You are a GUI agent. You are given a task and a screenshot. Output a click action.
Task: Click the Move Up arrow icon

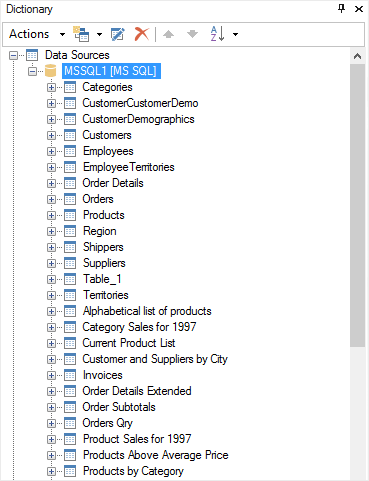pyautogui.click(x=168, y=34)
